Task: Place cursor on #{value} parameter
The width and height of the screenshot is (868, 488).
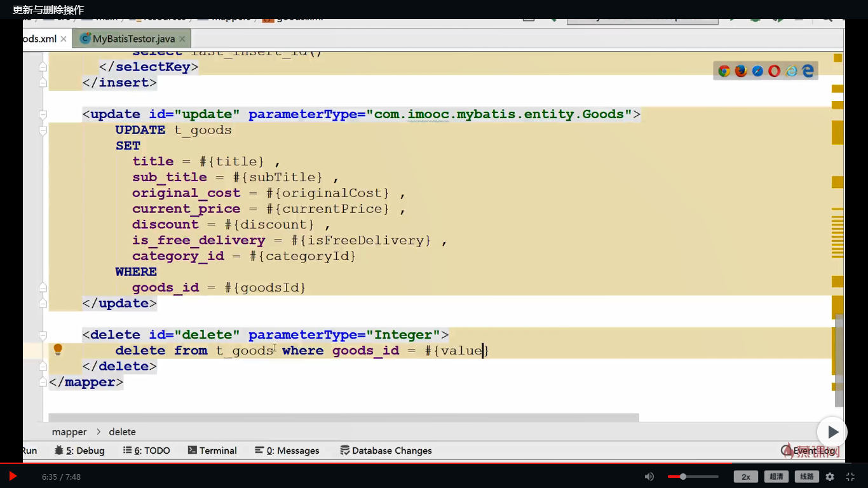Action: 457,351
